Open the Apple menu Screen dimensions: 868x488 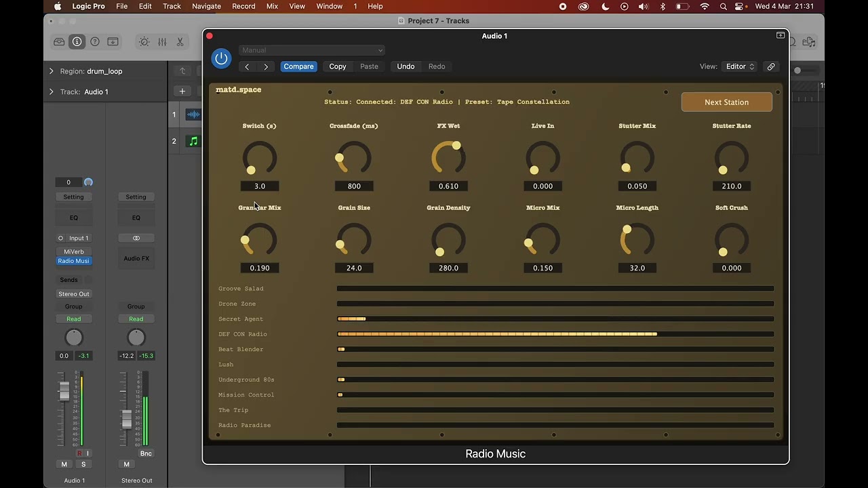coord(58,6)
